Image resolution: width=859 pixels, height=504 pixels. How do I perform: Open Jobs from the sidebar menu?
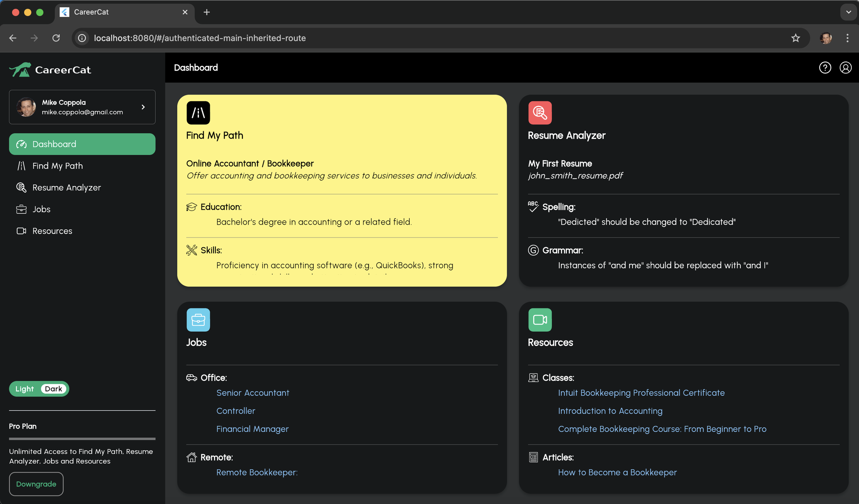(x=82, y=209)
